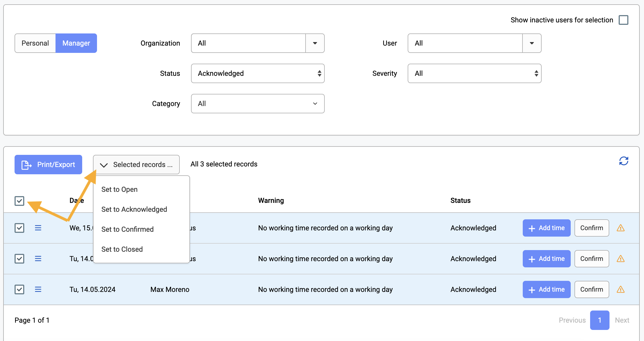Click the refresh records icon
Image resolution: width=644 pixels, height=341 pixels.
624,161
